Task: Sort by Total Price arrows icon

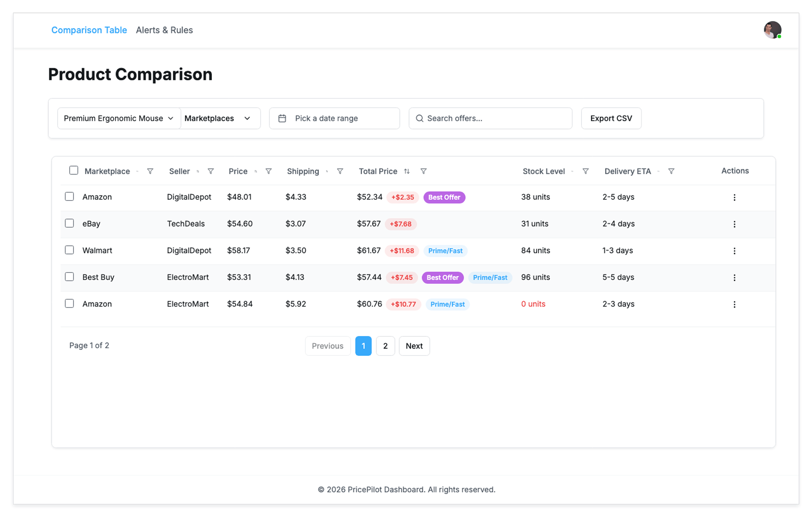Action: tap(407, 171)
